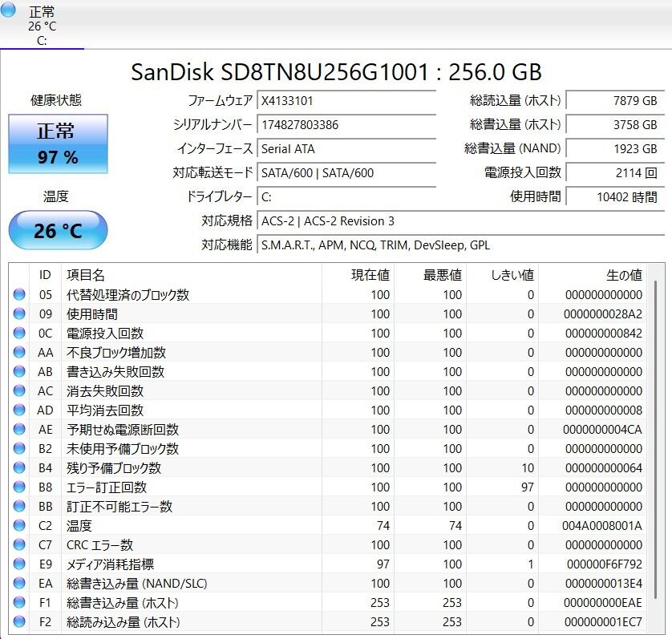Viewport: 672px width, 639px height.
Task: Click the ID column header
Action: (x=45, y=275)
